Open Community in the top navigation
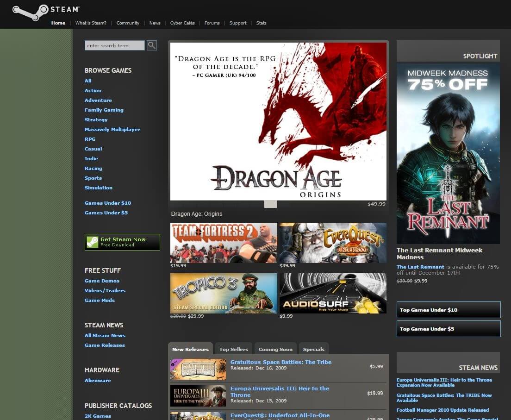The height and width of the screenshot is (420, 511). coord(128,23)
